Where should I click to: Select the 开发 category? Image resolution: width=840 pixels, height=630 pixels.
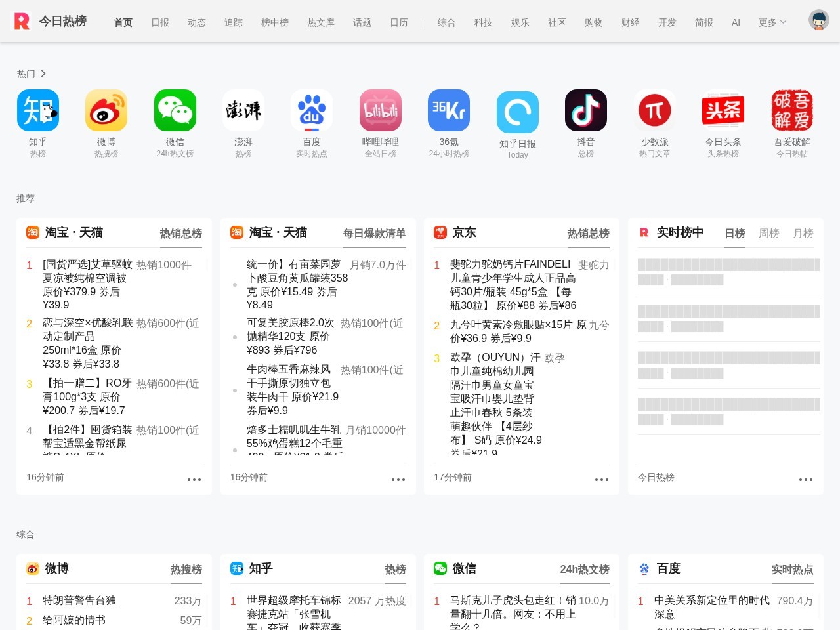point(667,22)
